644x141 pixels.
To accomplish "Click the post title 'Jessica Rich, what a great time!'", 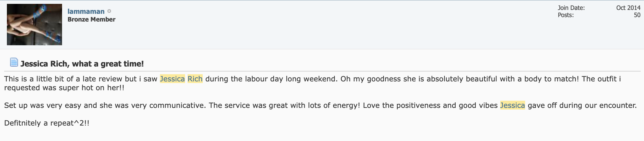I will click(82, 64).
